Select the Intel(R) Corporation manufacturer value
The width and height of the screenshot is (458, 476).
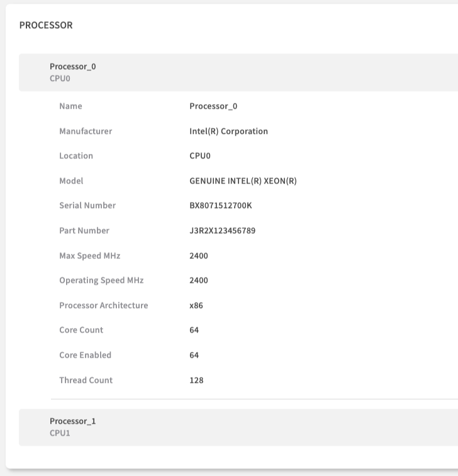[x=228, y=131]
